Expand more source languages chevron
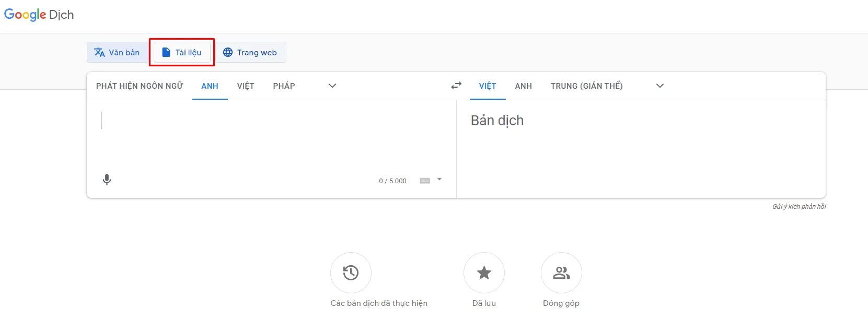The height and width of the screenshot is (320, 868). coord(332,86)
